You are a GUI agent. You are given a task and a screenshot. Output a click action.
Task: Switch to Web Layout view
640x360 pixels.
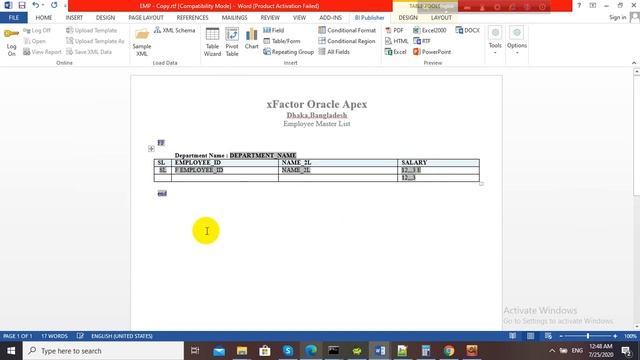tap(548, 336)
